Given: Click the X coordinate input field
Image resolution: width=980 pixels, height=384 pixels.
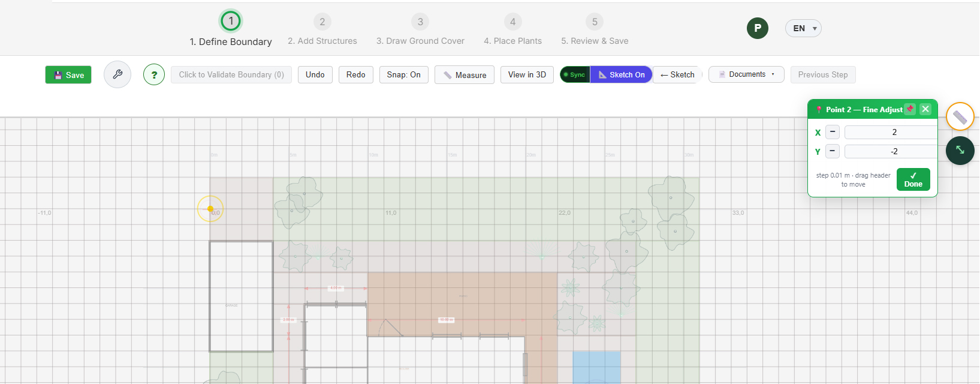Looking at the screenshot, I should [x=890, y=132].
